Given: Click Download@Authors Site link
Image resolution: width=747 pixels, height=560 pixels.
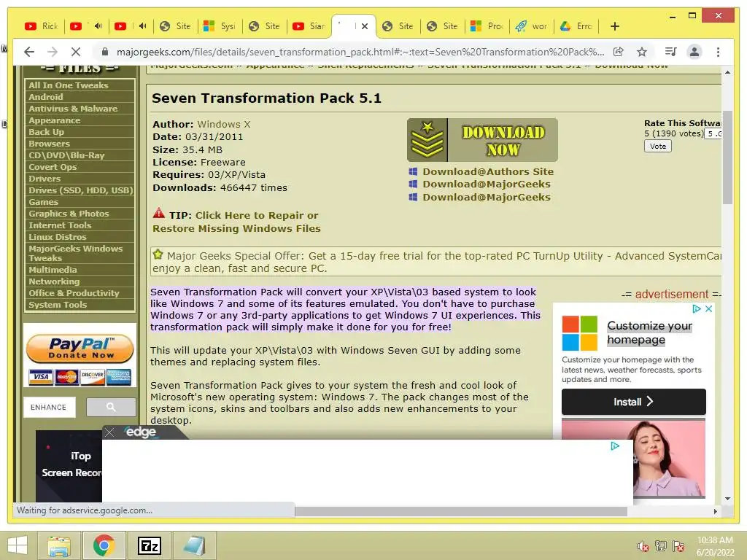Looking at the screenshot, I should (x=488, y=171).
